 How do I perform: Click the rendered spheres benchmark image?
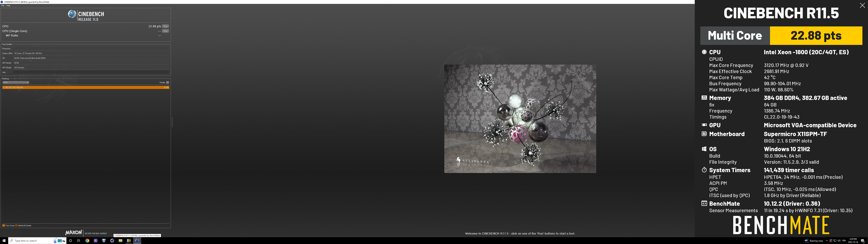[520, 119]
